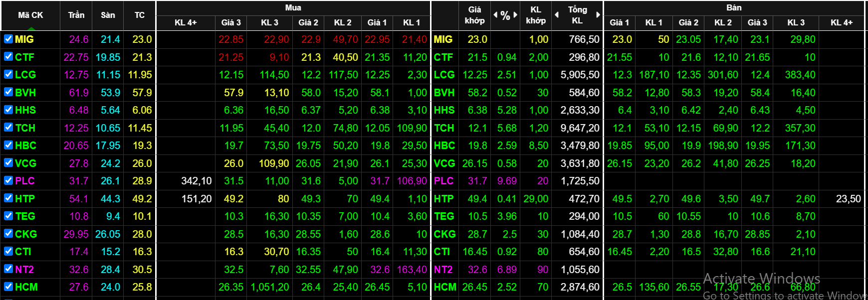
Task: Open CTF ticker in the first column
Action: pyautogui.click(x=24, y=57)
